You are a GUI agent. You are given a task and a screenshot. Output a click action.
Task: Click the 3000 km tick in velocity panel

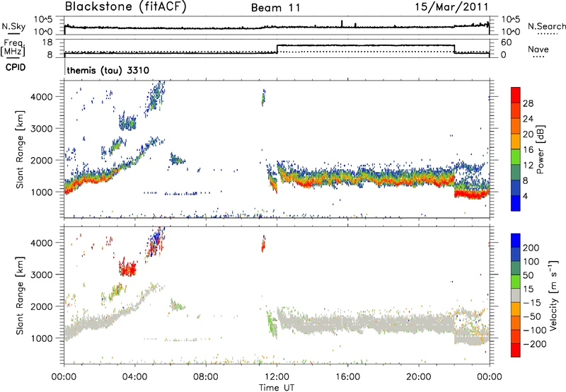point(42,275)
